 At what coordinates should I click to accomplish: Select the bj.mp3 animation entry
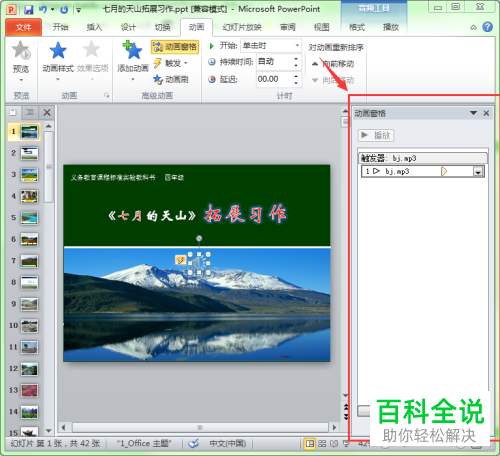tap(423, 171)
